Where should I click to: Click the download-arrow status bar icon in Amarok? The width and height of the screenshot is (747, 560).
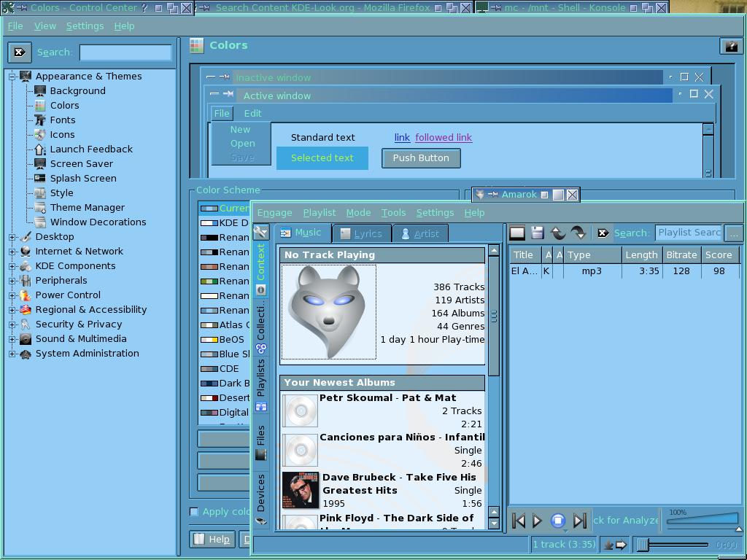pyautogui.click(x=608, y=545)
